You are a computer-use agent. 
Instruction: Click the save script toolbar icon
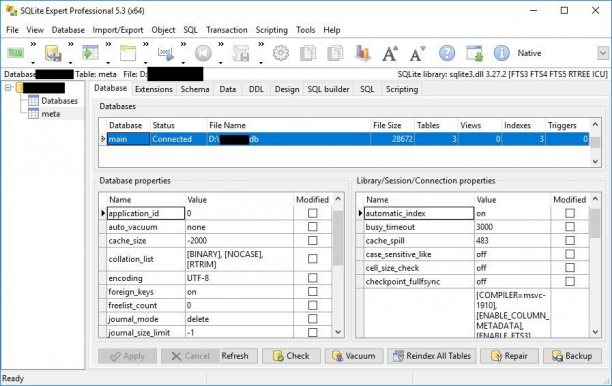coord(241,53)
